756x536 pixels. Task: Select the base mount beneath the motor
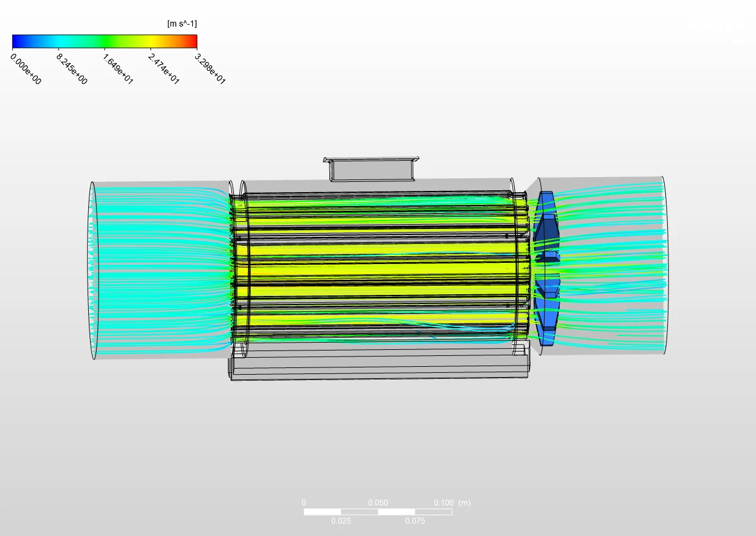[380, 365]
